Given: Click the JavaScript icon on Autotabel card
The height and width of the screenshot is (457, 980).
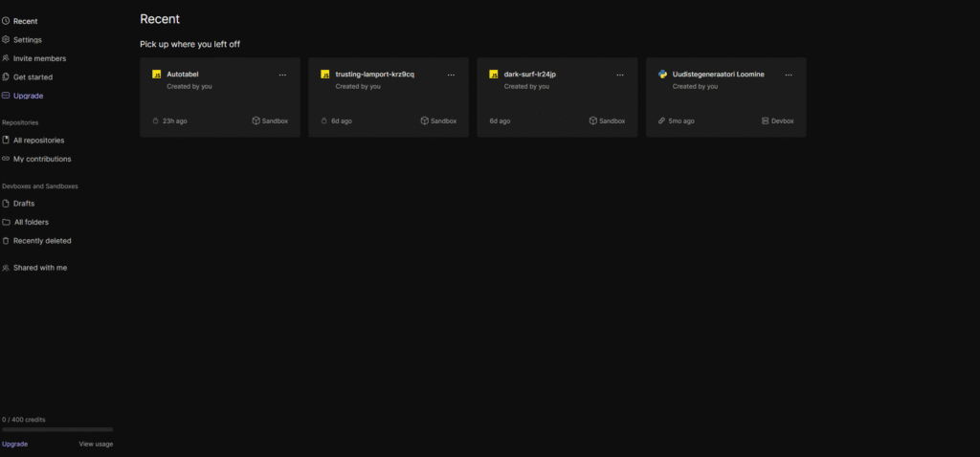Looking at the screenshot, I should coord(157,75).
